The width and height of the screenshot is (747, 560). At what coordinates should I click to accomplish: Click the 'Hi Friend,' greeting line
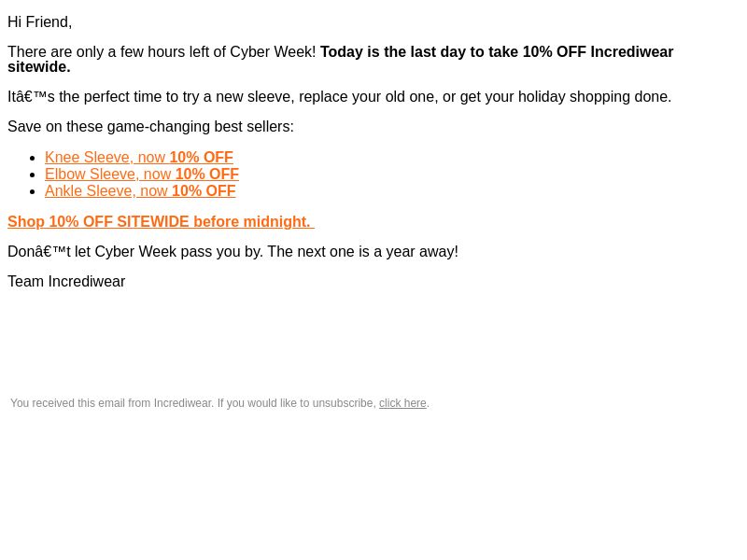(x=40, y=22)
